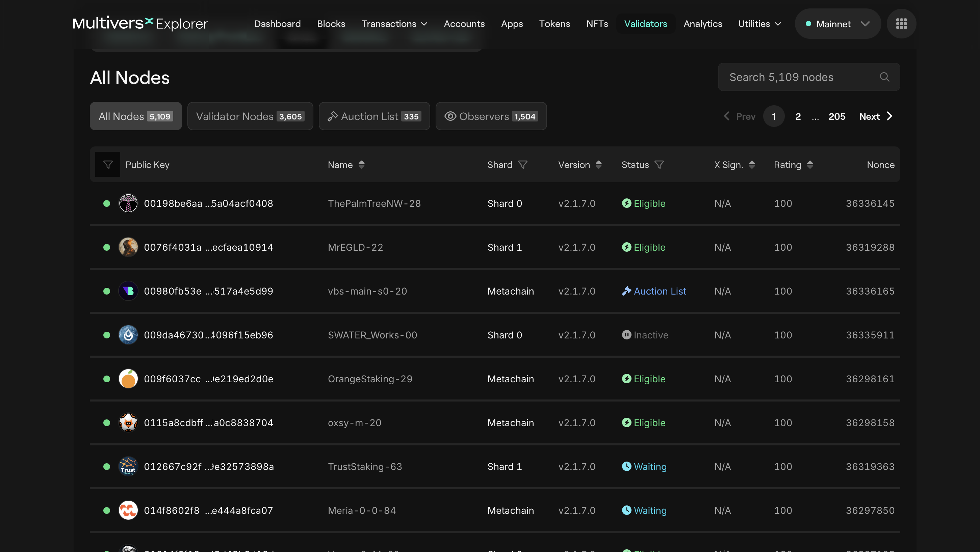The width and height of the screenshot is (980, 552).
Task: Sort by X Sign. arrows icon
Action: 752,165
